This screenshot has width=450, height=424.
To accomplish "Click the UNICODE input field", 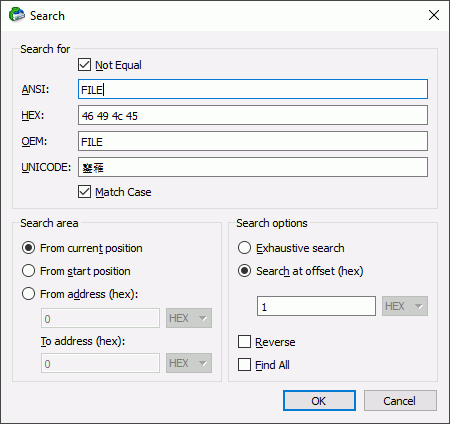I will (x=253, y=167).
